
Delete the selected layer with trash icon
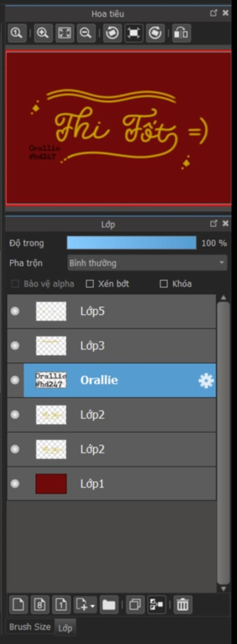pyautogui.click(x=183, y=605)
